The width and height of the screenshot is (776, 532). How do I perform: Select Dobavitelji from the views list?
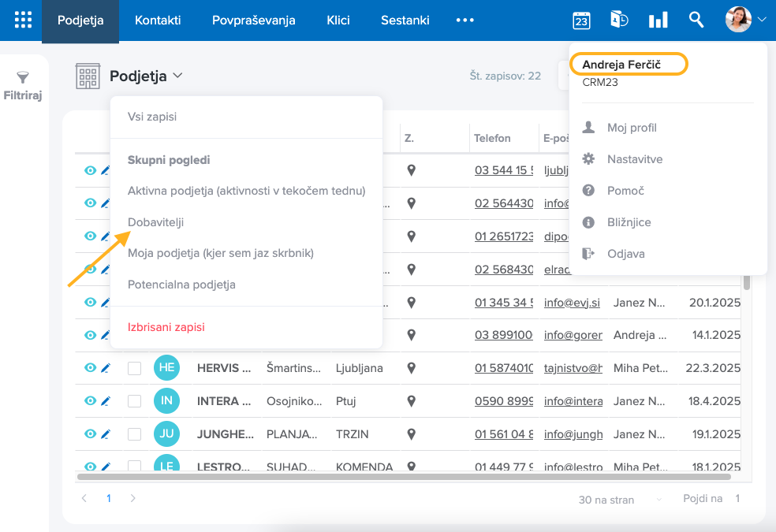(x=155, y=222)
